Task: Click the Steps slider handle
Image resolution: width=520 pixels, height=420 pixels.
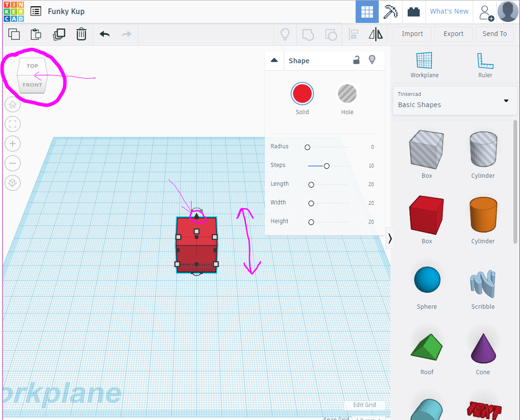Action: pyautogui.click(x=327, y=166)
